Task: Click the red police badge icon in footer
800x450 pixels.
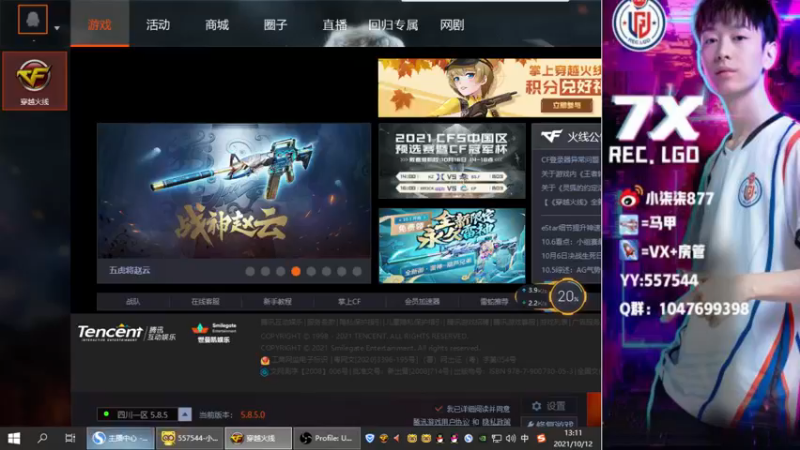Action: [265, 361]
